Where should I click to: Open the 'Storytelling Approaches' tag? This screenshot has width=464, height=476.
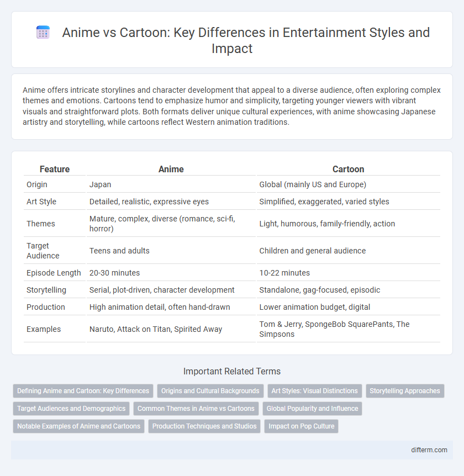tap(405, 391)
